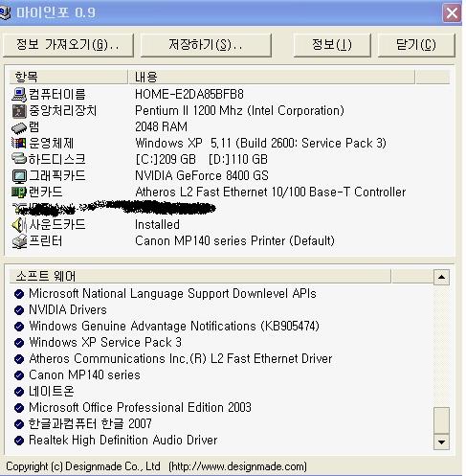This screenshot has height=476, width=466.
Task: Click the software list scrollbar thumb
Action: [441, 420]
